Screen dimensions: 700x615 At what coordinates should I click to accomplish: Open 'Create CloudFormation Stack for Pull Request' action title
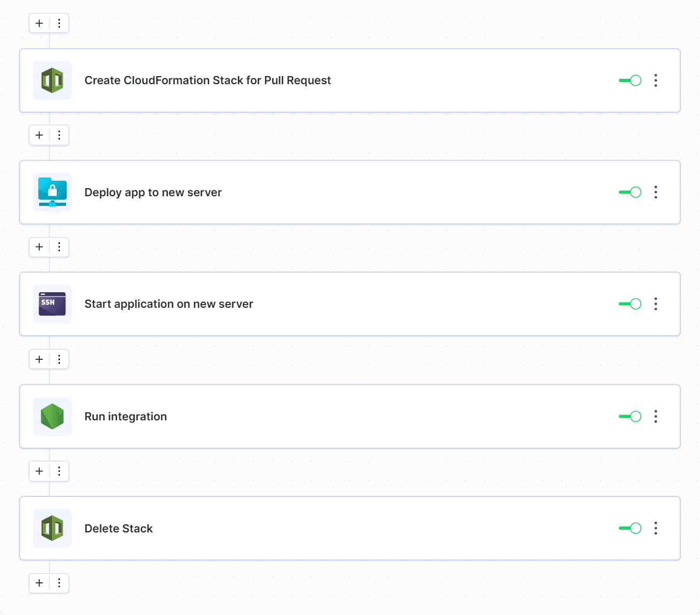click(207, 80)
